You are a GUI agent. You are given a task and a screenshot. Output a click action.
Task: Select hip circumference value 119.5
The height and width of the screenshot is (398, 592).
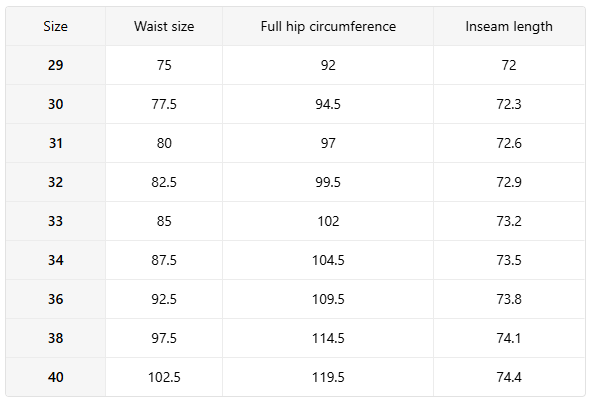pyautogui.click(x=328, y=377)
